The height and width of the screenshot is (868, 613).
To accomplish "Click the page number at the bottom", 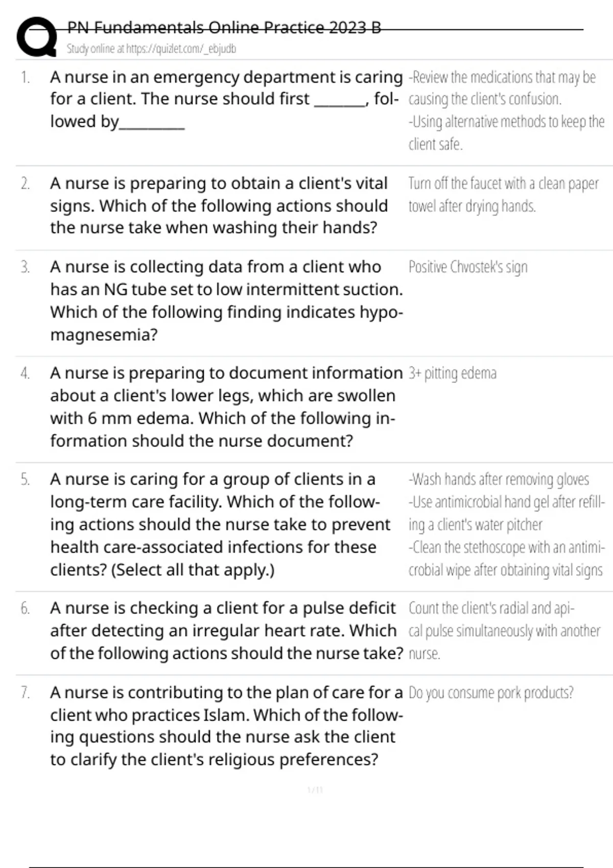I will 315,790.
